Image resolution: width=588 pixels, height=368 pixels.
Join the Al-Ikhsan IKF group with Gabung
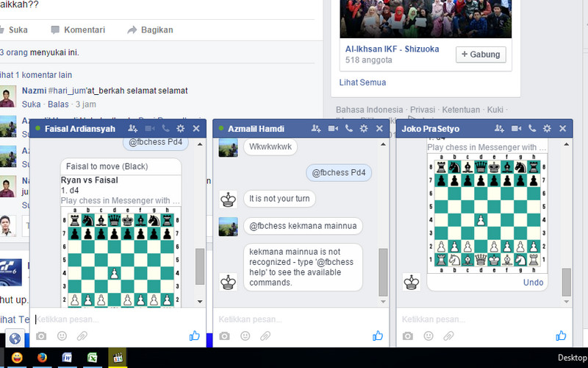coord(481,54)
